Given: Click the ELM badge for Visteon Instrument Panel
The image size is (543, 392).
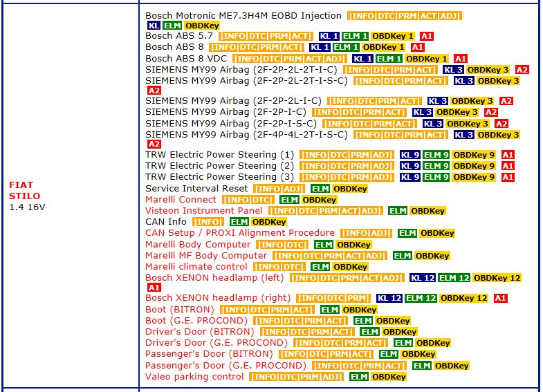Looking at the screenshot, I should pos(398,211).
